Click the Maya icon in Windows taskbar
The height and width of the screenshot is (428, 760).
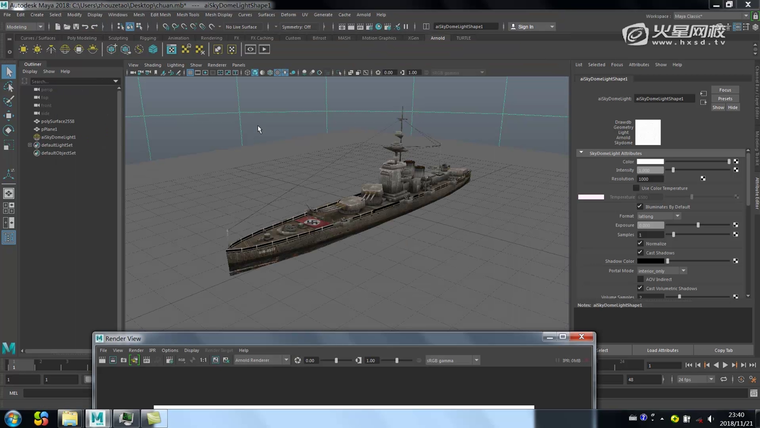pyautogui.click(x=98, y=418)
